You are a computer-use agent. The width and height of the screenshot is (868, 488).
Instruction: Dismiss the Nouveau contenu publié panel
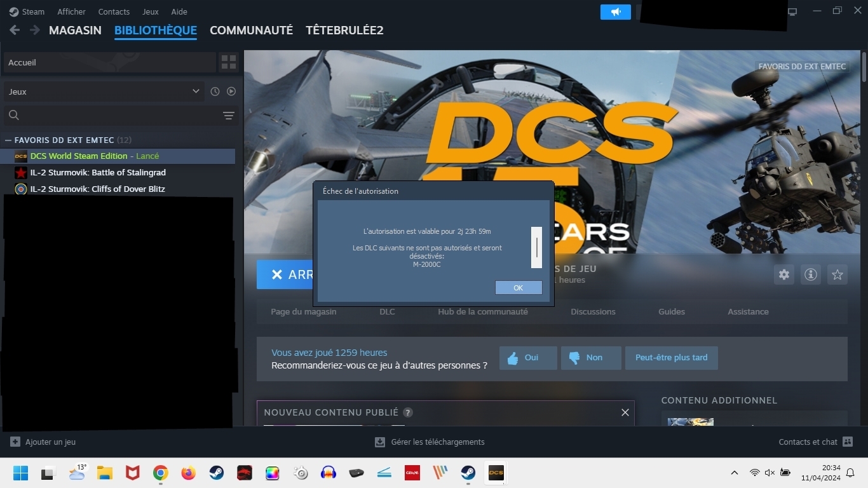pyautogui.click(x=625, y=412)
